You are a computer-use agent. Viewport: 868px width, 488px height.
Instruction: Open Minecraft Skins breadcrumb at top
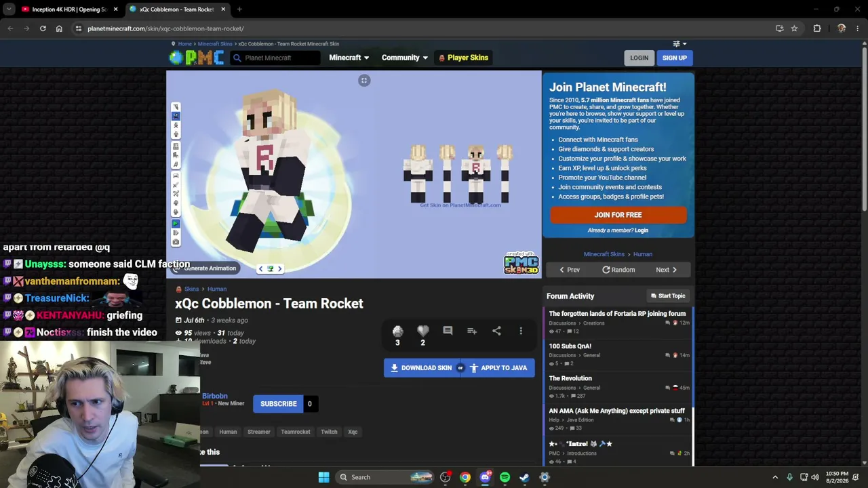[215, 44]
